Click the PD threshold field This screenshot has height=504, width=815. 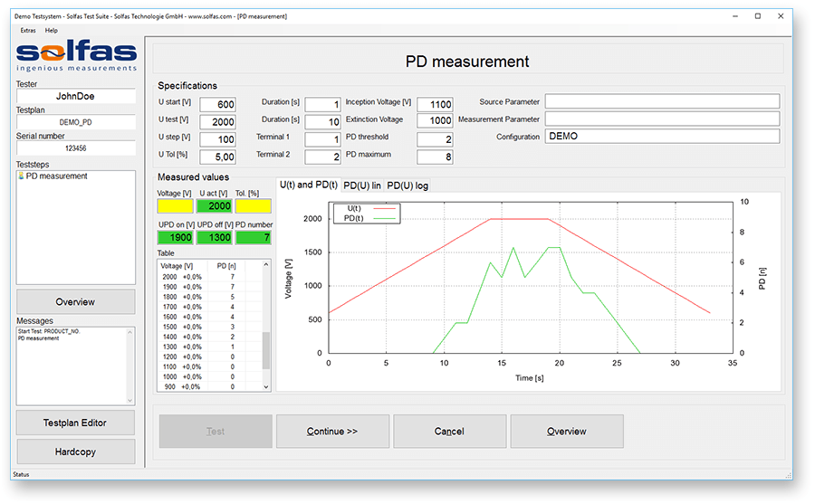coord(435,139)
